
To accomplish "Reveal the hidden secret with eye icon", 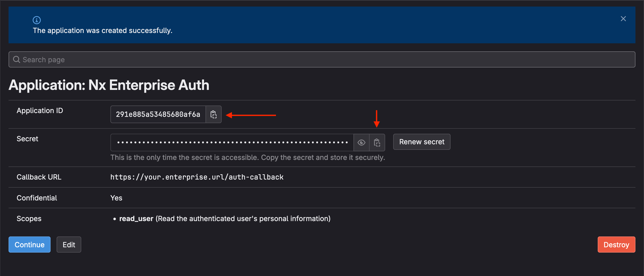I will pyautogui.click(x=361, y=143).
